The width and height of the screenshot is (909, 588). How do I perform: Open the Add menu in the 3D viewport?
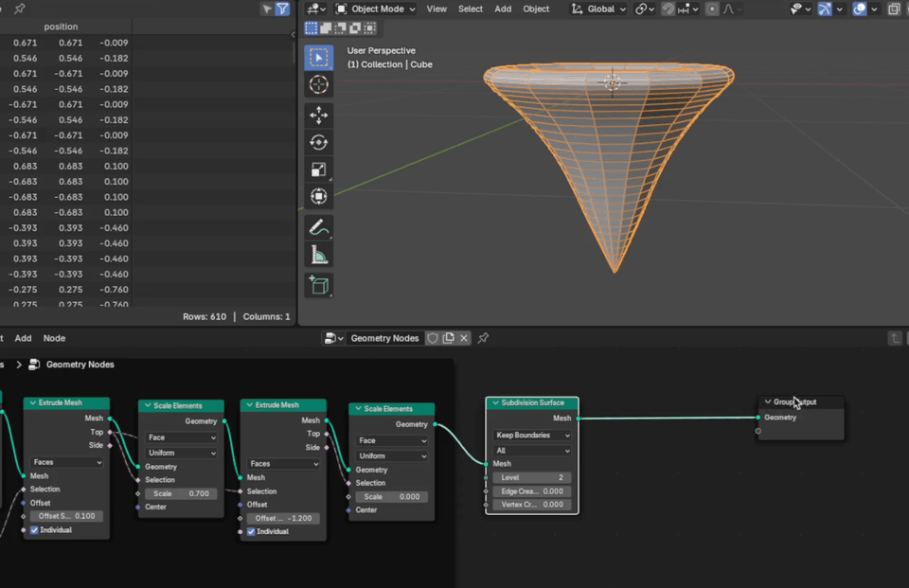click(503, 9)
